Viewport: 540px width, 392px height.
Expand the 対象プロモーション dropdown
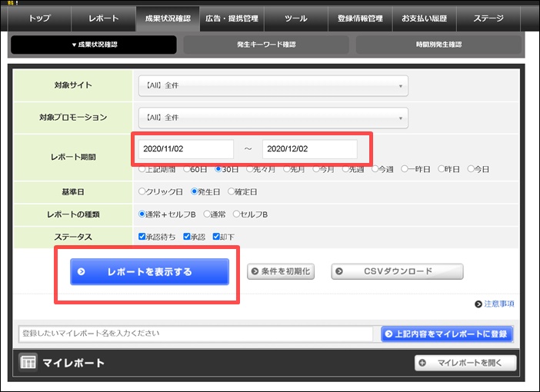(272, 118)
